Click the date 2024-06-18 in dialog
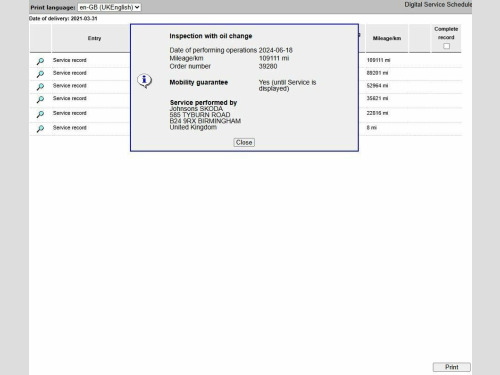 pyautogui.click(x=276, y=50)
